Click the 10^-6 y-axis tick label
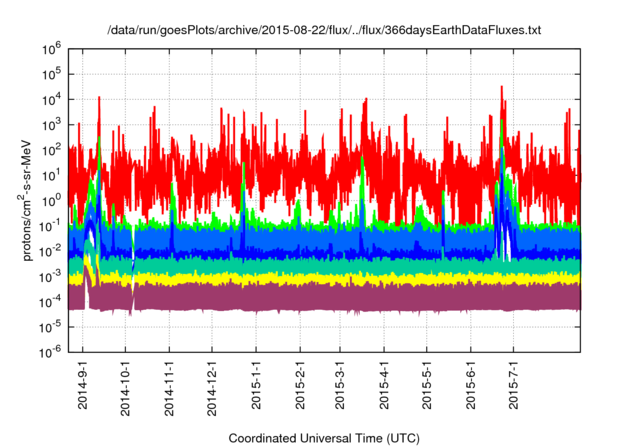Viewport: 640px width, 448px height. click(50, 352)
